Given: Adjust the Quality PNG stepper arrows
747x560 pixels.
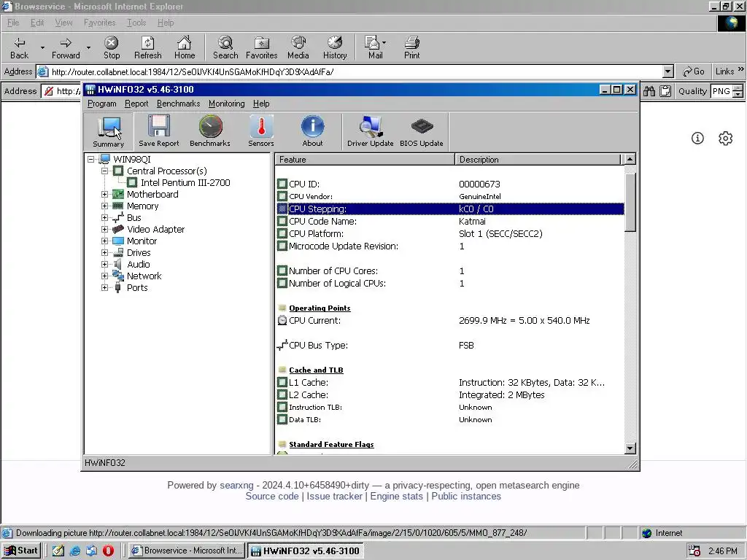Looking at the screenshot, I should pos(738,91).
